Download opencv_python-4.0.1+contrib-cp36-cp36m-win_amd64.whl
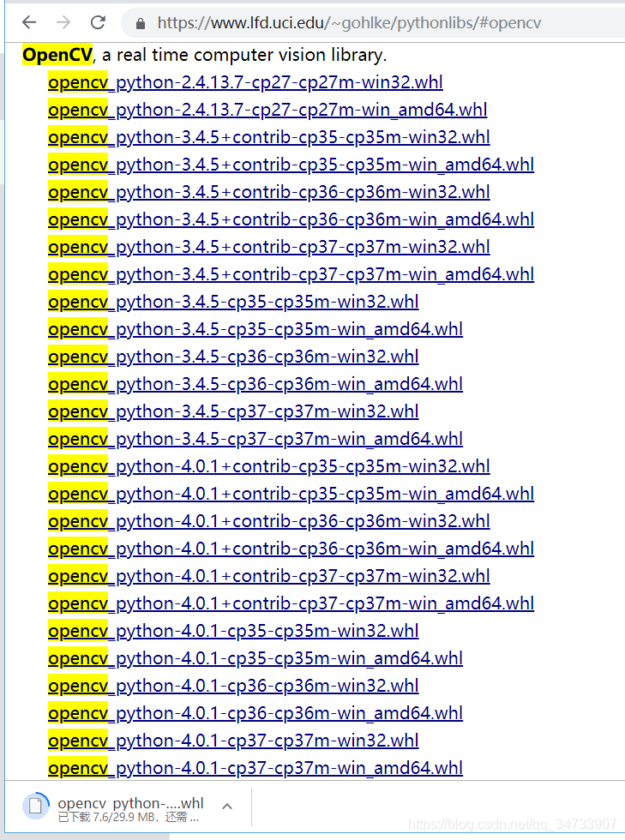The height and width of the screenshot is (840, 625). tap(291, 549)
